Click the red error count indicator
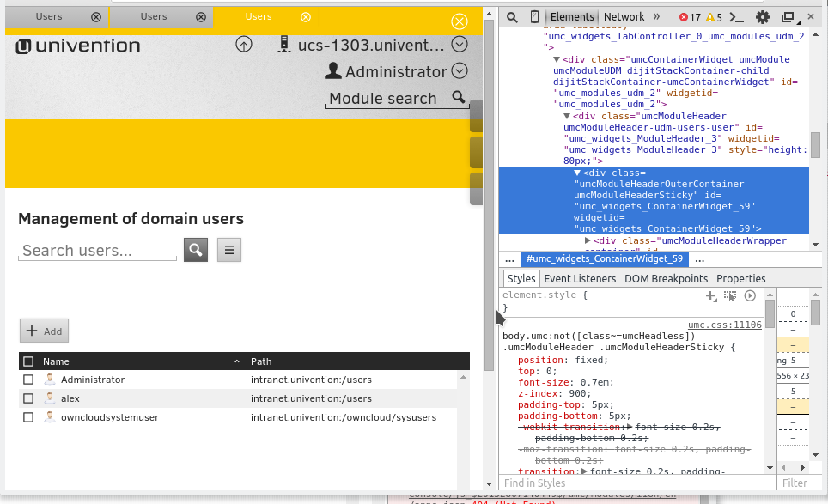Viewport: 828px width, 504px height. coord(690,17)
